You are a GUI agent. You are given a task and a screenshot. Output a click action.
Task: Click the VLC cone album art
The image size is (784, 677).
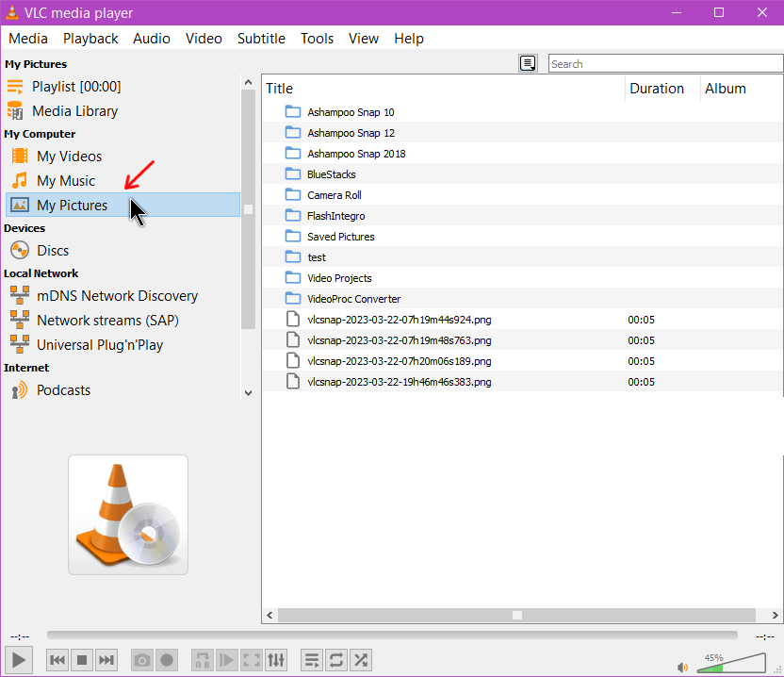pos(128,515)
